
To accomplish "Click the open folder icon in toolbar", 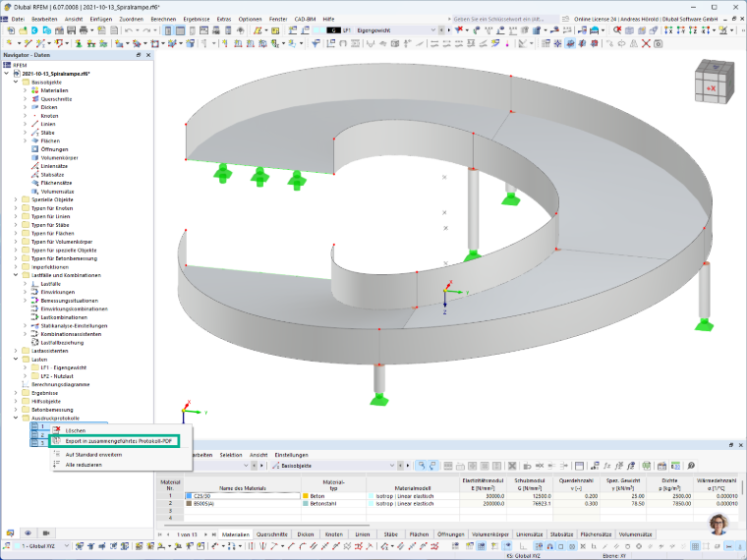I will point(23,30).
